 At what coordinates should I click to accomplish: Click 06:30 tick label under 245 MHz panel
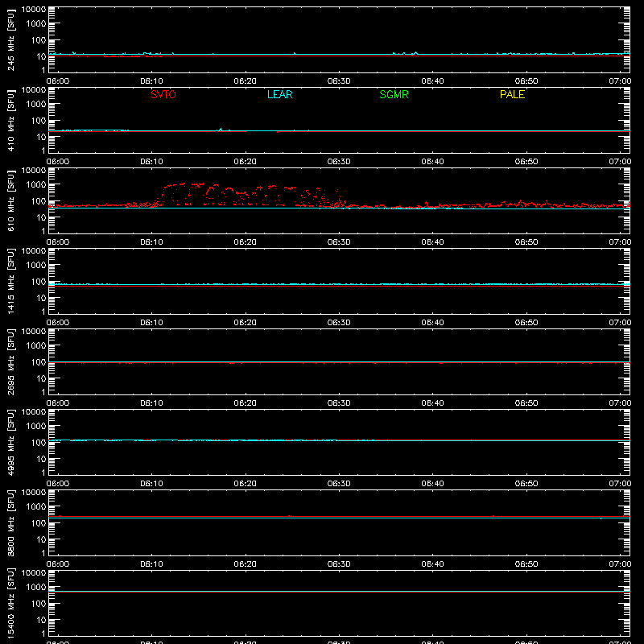339,81
